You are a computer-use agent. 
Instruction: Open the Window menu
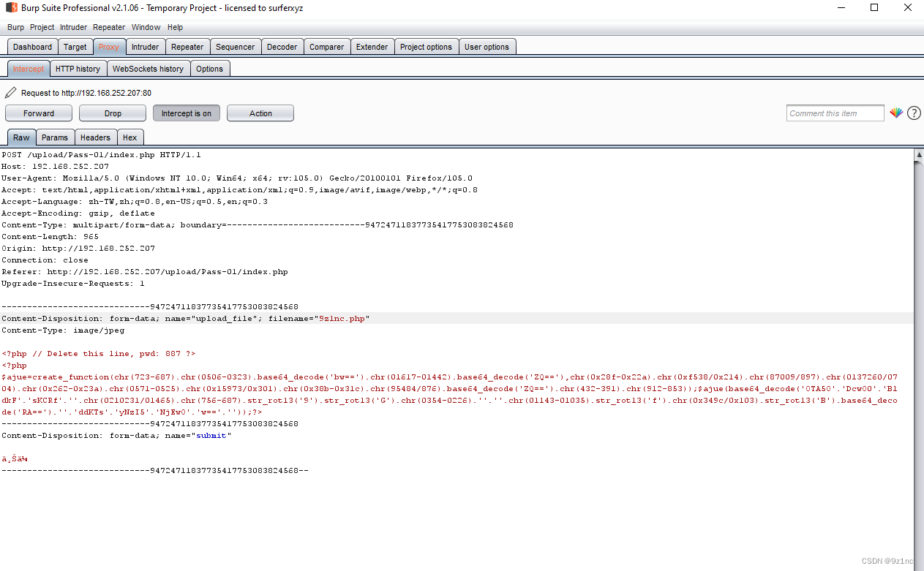pyautogui.click(x=146, y=27)
